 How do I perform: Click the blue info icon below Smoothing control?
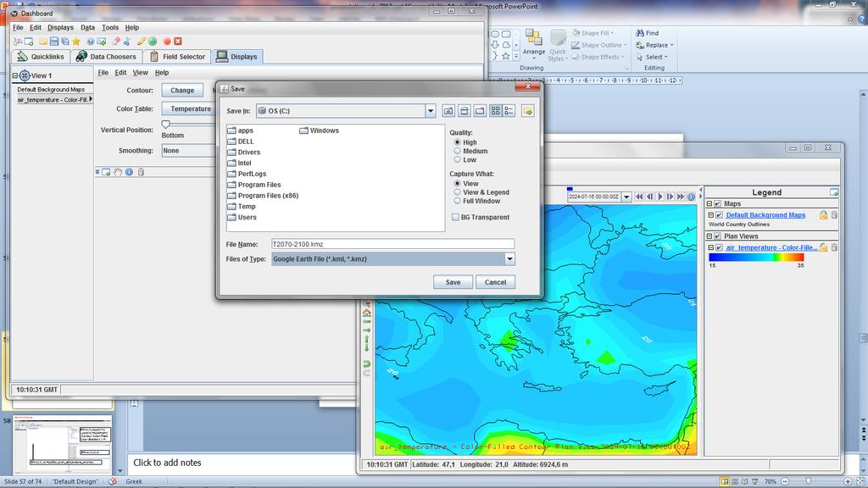tap(129, 172)
